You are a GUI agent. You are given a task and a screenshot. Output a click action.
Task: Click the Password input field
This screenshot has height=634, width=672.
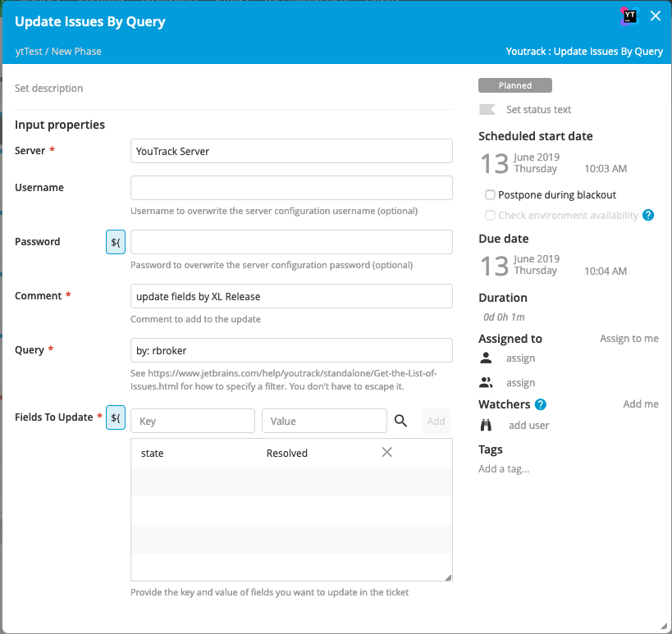(291, 242)
